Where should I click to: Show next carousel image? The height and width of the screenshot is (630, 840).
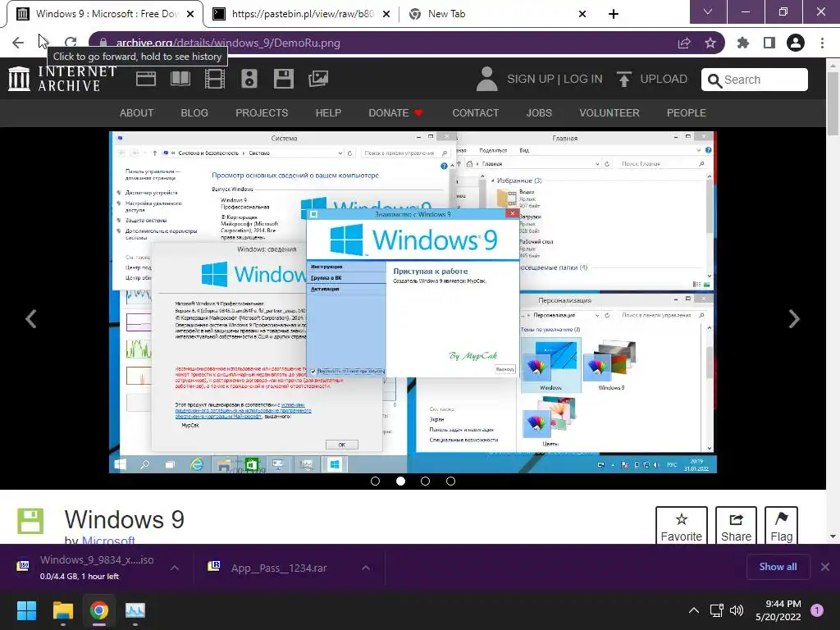pyautogui.click(x=794, y=319)
